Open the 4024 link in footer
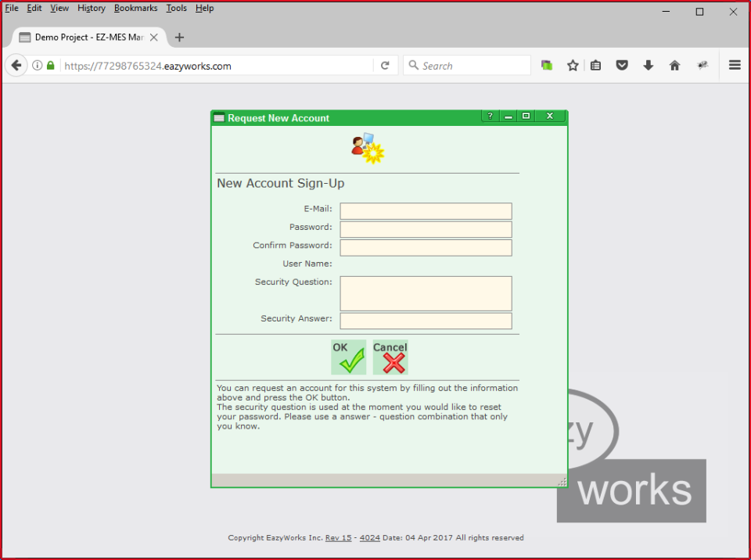This screenshot has height=560, width=751. tap(370, 538)
